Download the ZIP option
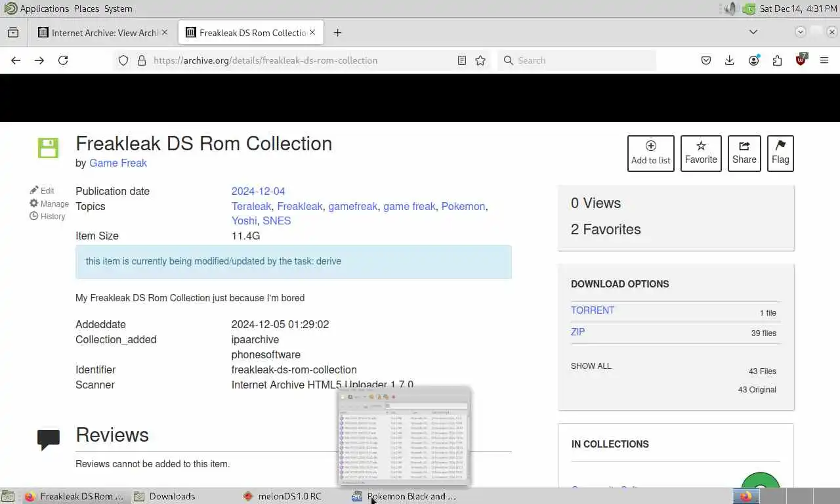Image resolution: width=840 pixels, height=504 pixels. tap(577, 332)
